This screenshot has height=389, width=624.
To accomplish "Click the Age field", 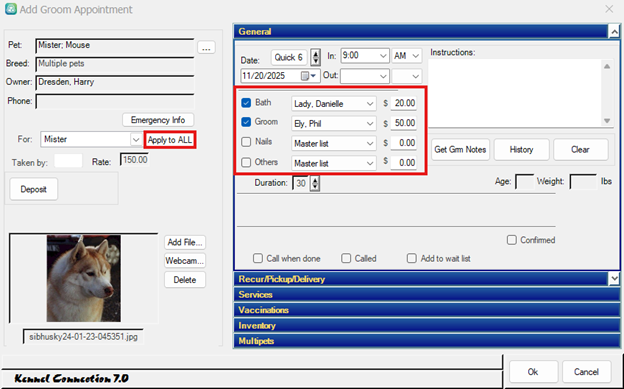I will (525, 182).
